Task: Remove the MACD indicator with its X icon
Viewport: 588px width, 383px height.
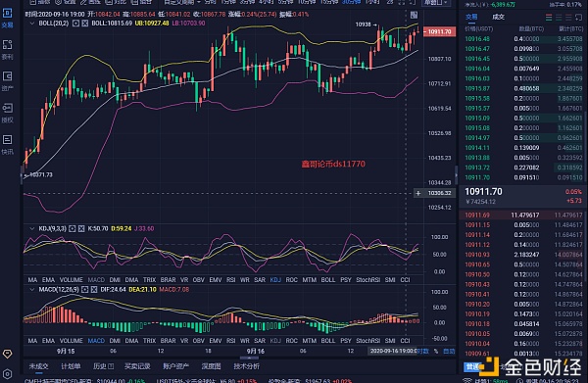Action: point(94,290)
